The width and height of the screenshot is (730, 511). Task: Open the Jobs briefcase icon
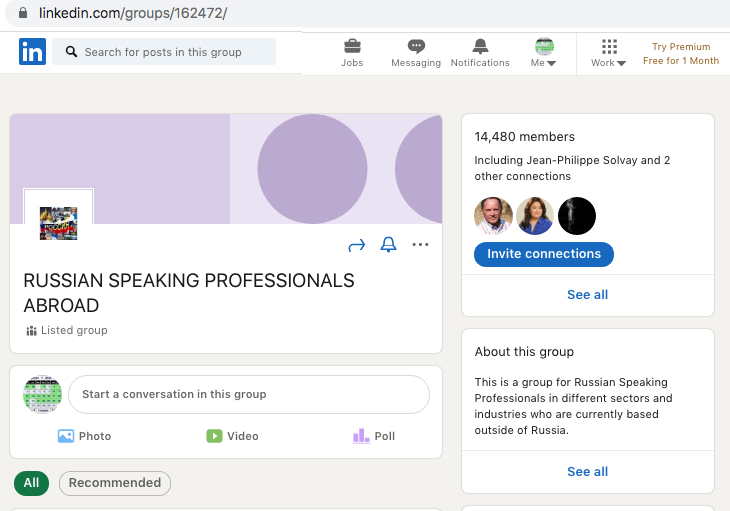point(352,52)
